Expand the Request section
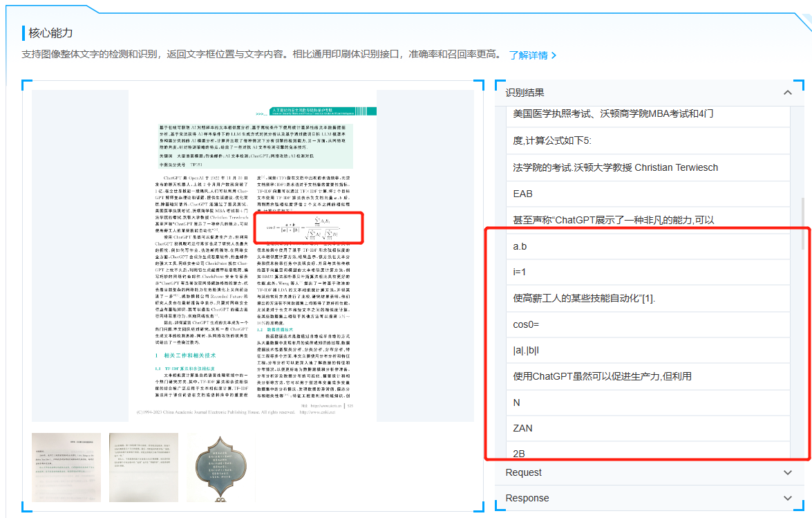This screenshot has height=518, width=812. 787,473
